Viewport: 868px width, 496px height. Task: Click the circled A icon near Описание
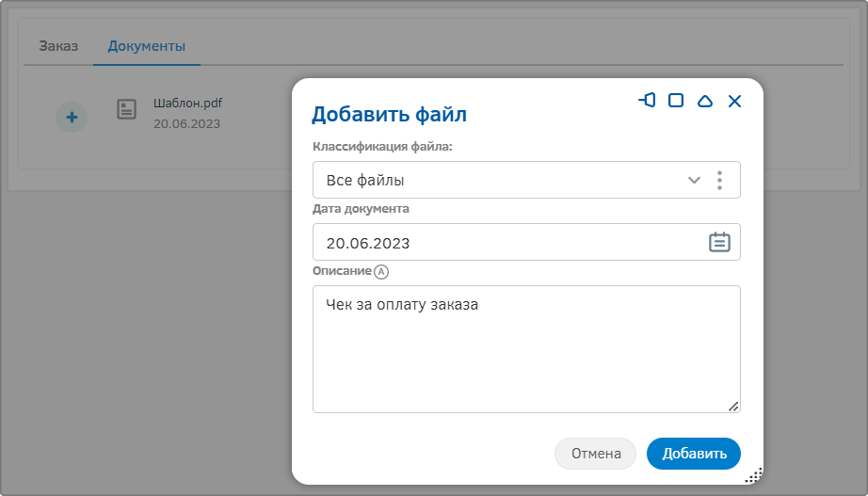381,272
